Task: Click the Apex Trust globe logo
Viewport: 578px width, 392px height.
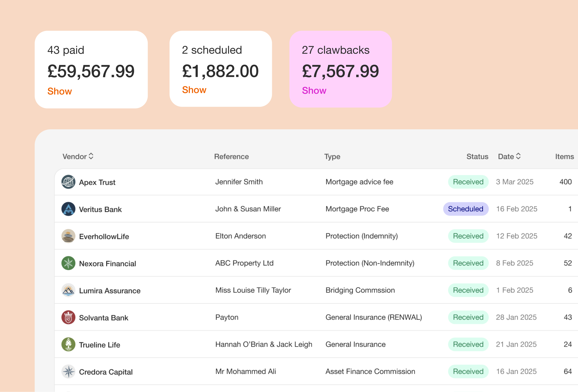Action: (x=68, y=182)
